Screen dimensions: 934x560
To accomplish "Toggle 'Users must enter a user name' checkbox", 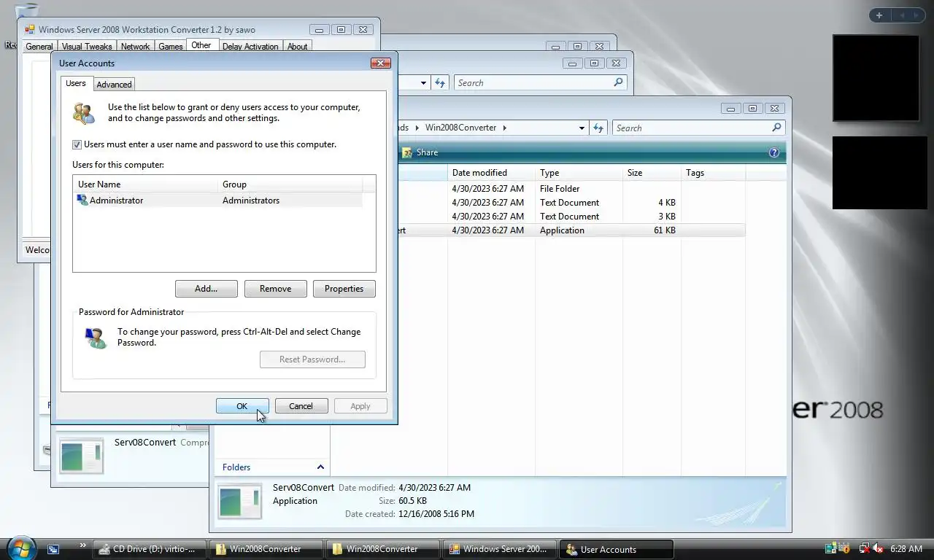I will point(77,144).
